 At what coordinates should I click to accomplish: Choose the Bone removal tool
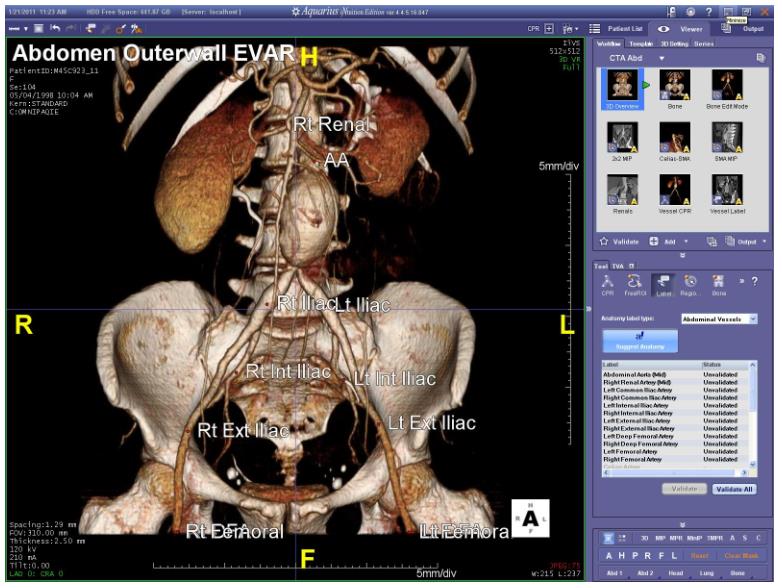tap(718, 283)
